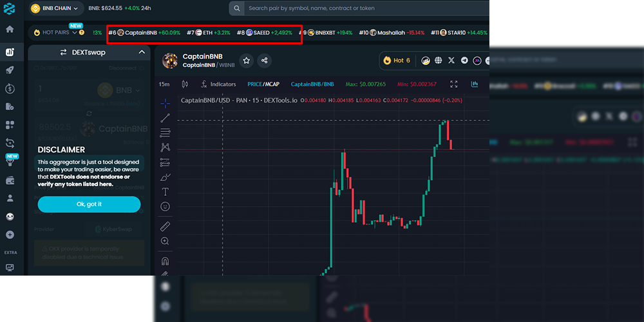Open hot pair #7 ETH
644x322 pixels.
[x=208, y=32]
